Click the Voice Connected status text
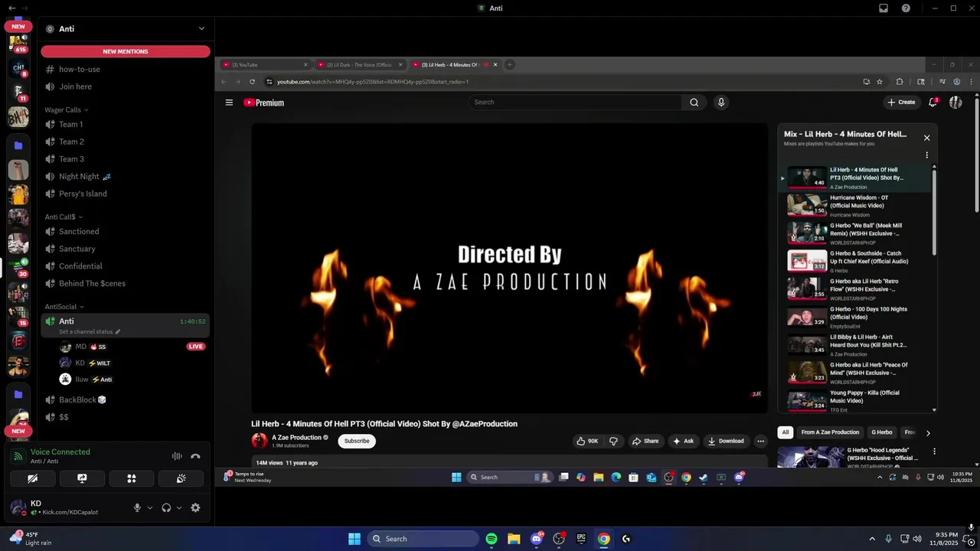This screenshot has height=551, width=980. click(60, 452)
